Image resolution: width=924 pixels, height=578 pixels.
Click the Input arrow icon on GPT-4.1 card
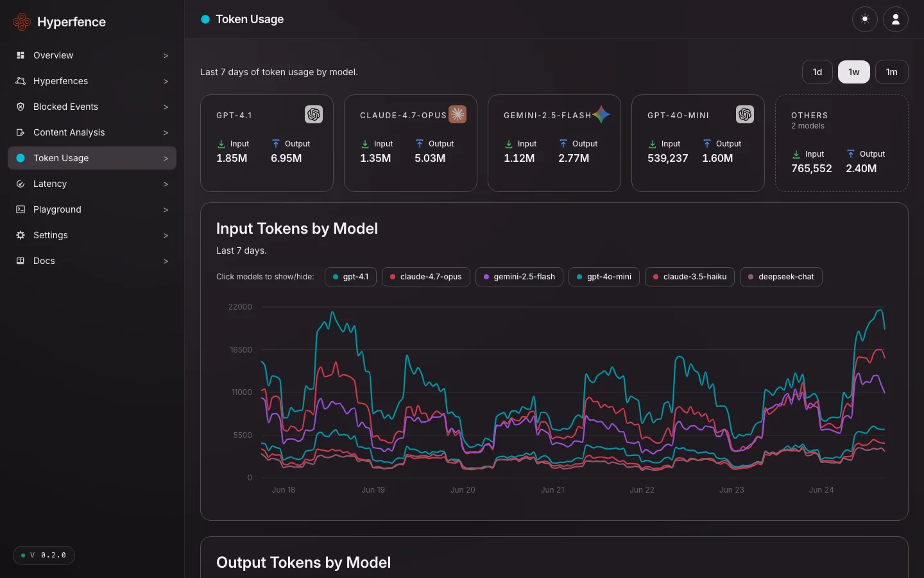[221, 144]
